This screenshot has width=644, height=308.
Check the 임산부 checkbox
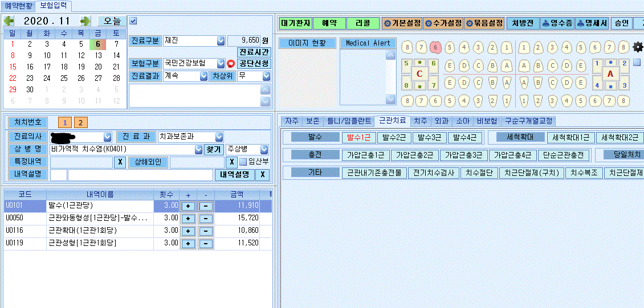point(243,162)
